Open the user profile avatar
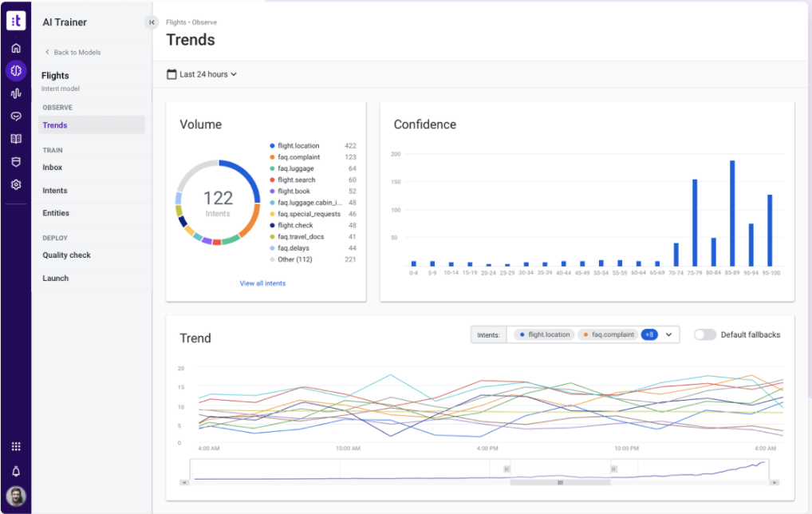Screen dimensions: 812x514 click(x=16, y=496)
